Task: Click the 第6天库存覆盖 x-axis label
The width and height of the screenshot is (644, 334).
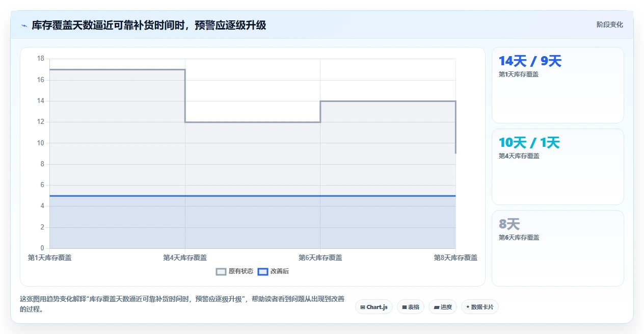Action: (x=320, y=258)
